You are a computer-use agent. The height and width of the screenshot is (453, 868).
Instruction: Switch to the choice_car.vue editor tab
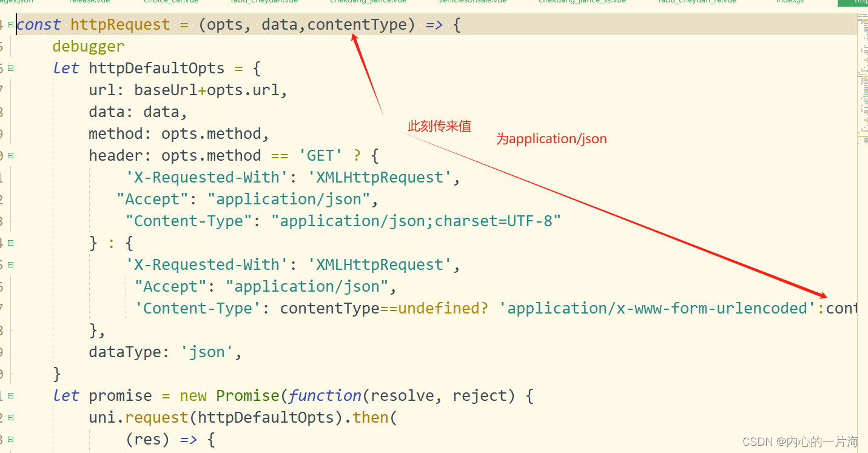pos(171,2)
